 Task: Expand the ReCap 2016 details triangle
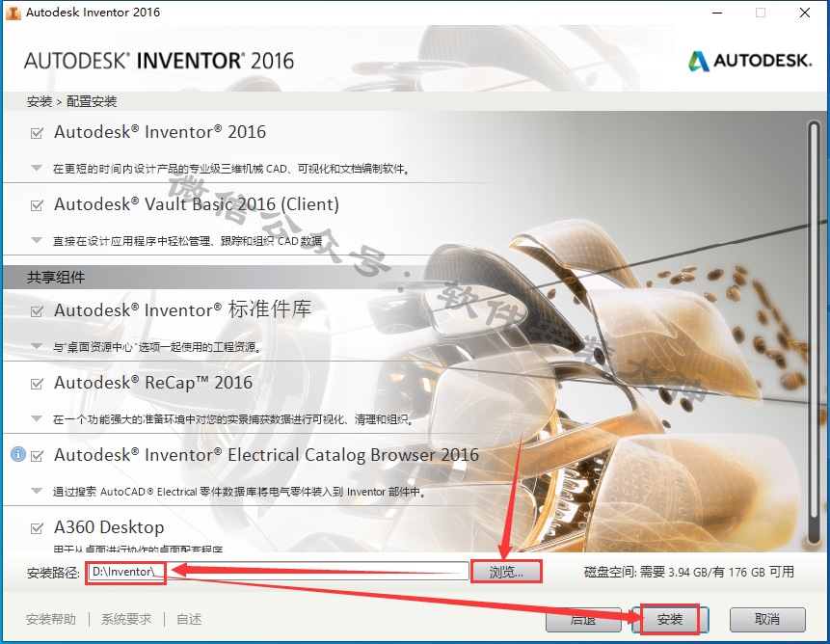37,418
